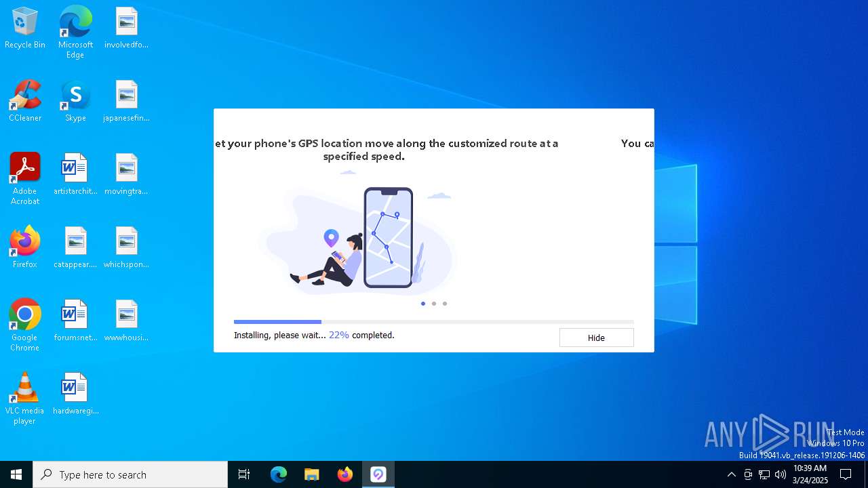The width and height of the screenshot is (868, 488).
Task: Select the involvedfo... image file
Action: coord(126,28)
